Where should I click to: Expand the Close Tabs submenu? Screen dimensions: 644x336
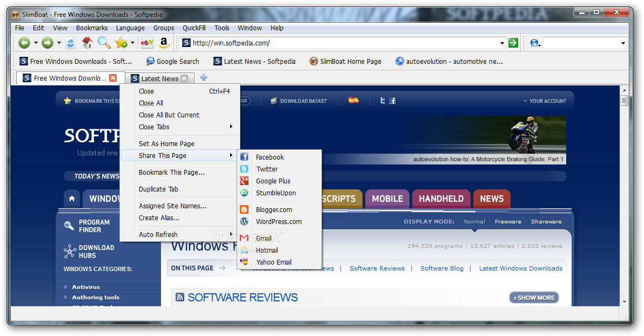(180, 127)
